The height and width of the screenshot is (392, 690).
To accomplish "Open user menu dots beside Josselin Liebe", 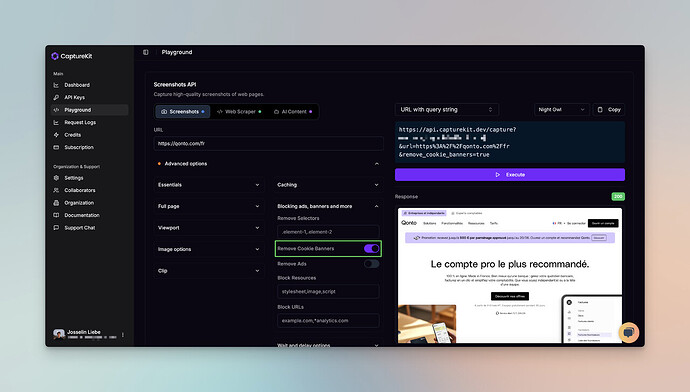I will [123, 335].
